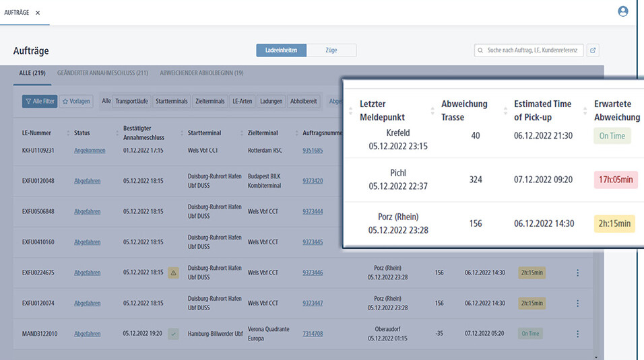Open Ladungen filter
This screenshot has height=360, width=644.
pyautogui.click(x=271, y=102)
